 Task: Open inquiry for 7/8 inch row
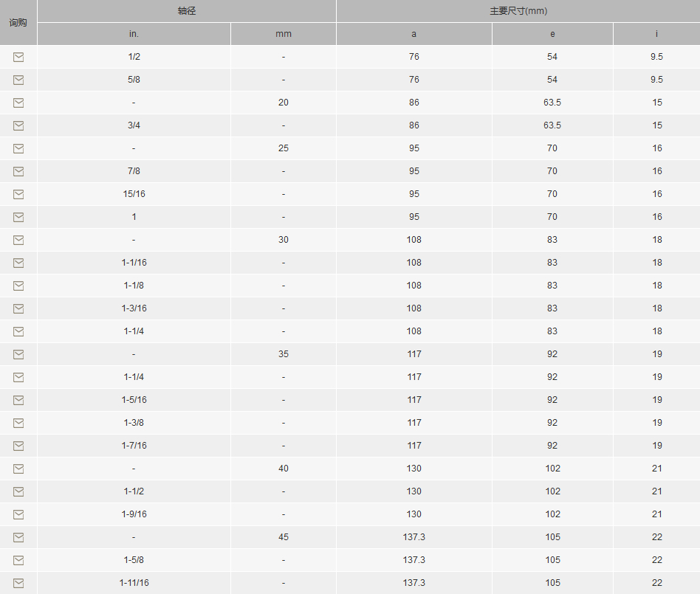[x=18, y=171]
